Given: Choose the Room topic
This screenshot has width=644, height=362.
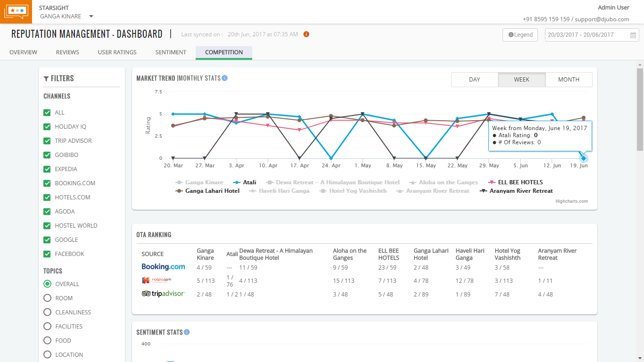Looking at the screenshot, I should pyautogui.click(x=47, y=298).
